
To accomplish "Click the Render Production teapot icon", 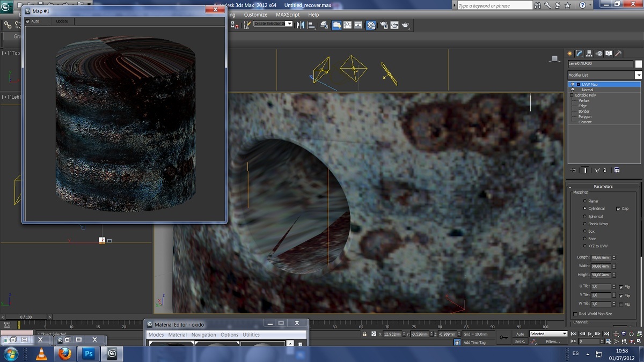I will [406, 25].
